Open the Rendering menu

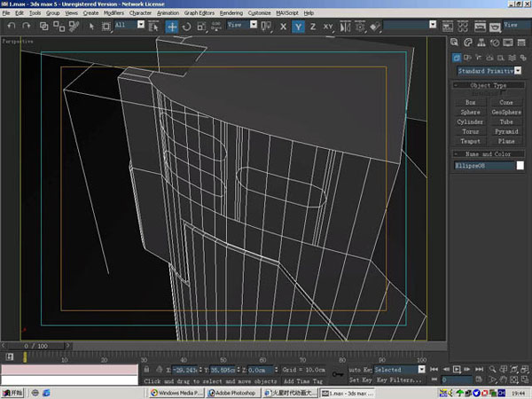tap(231, 14)
